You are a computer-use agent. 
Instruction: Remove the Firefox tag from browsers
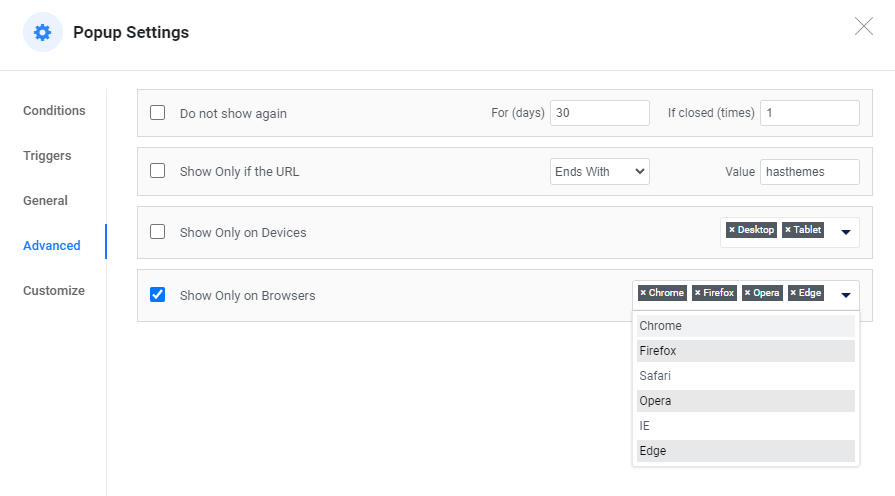697,293
